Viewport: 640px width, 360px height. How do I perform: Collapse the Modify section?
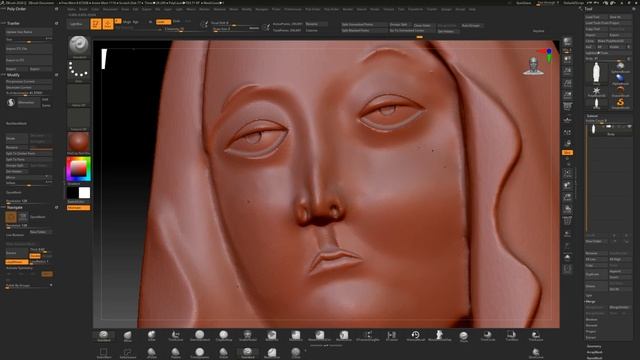13,75
